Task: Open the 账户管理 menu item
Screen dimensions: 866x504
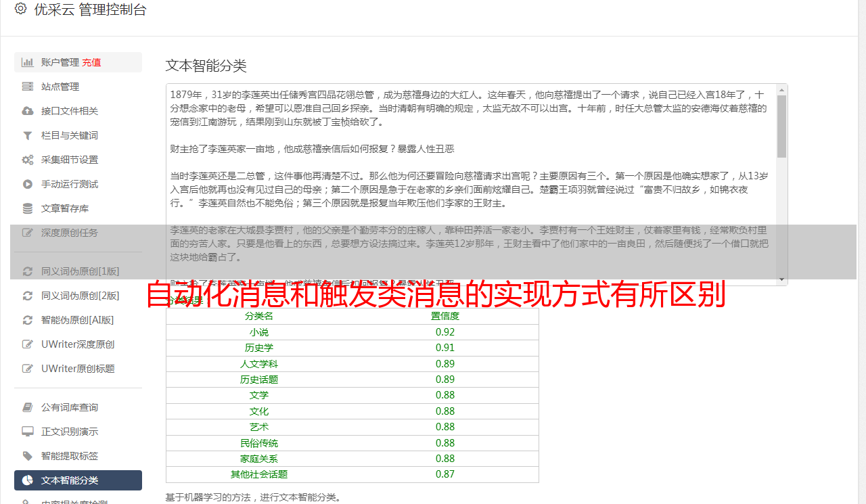Action: point(78,62)
